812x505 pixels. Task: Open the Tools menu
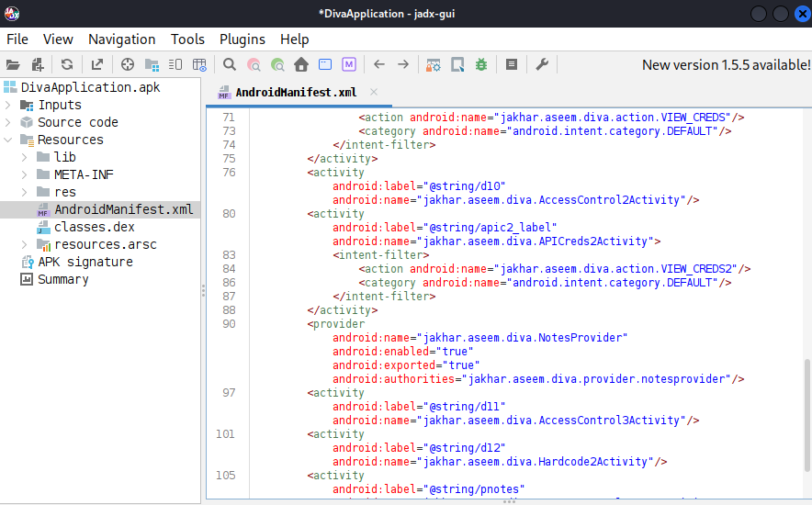(187, 39)
